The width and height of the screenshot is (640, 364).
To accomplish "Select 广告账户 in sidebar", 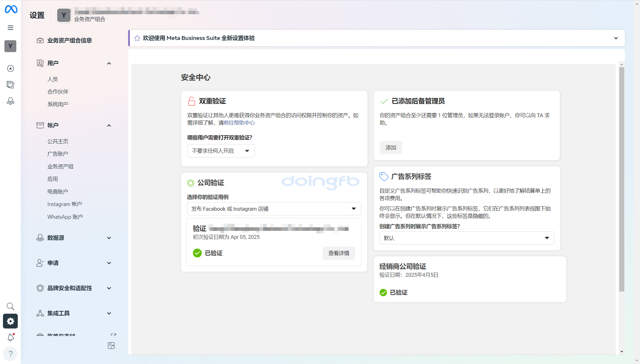I will point(58,154).
